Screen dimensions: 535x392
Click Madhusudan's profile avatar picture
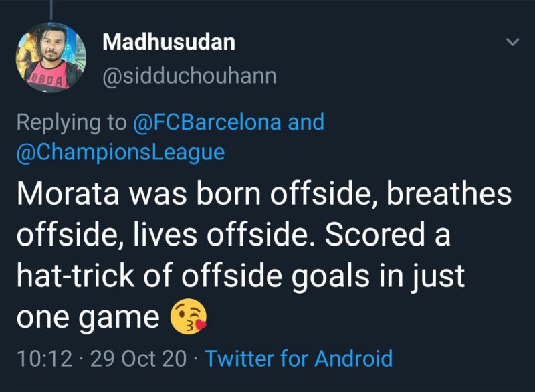(x=51, y=58)
